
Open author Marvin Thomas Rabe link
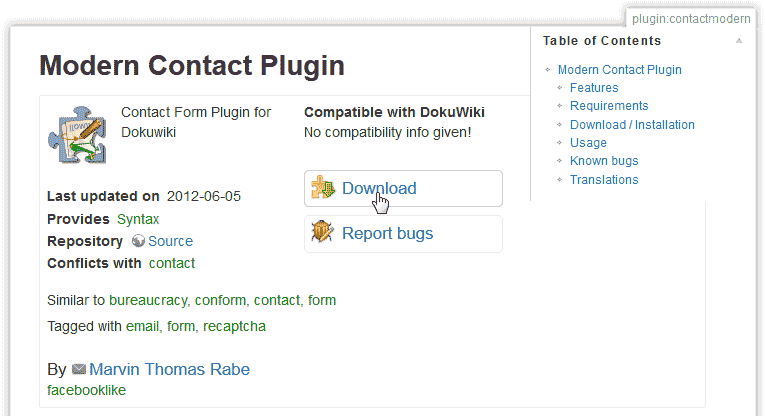pyautogui.click(x=169, y=370)
